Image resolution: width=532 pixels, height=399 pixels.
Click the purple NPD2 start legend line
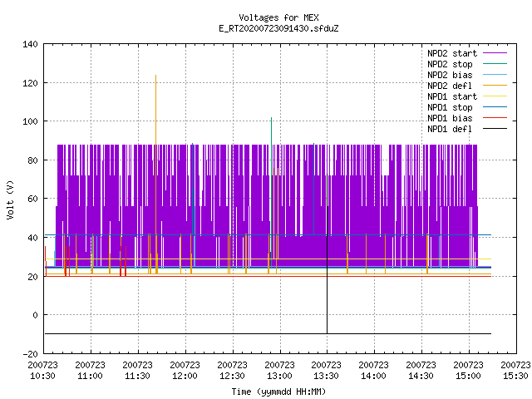coord(495,53)
